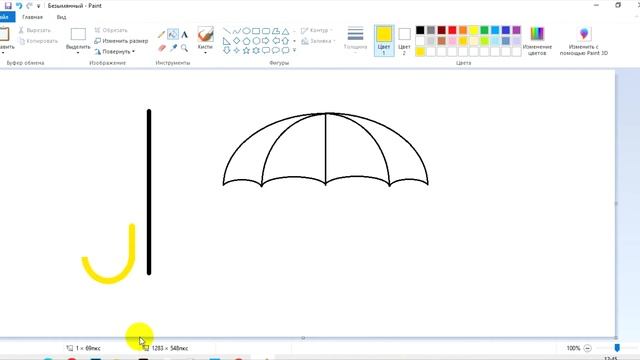Image resolution: width=640 pixels, height=360 pixels.
Task: Pick the Five-point star shape
Action: click(x=247, y=50)
